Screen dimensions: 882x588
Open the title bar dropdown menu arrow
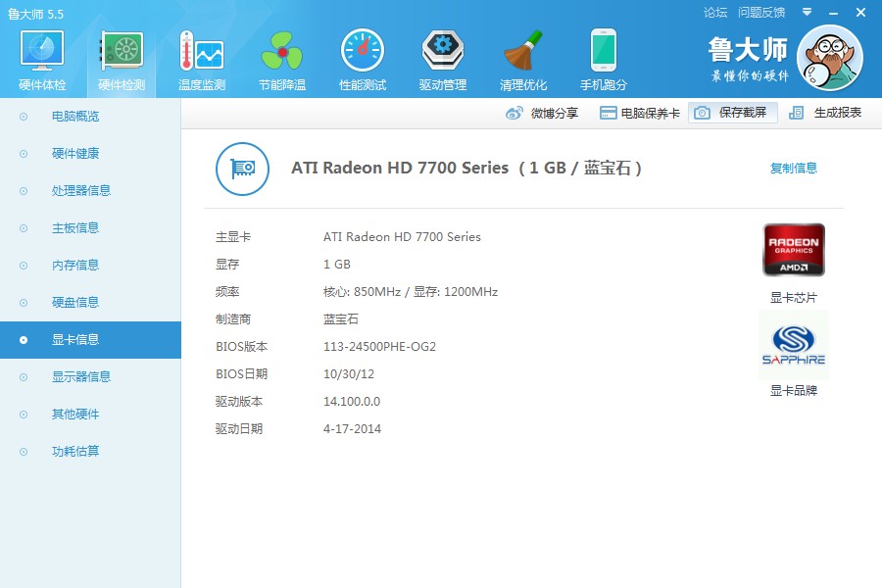click(807, 12)
